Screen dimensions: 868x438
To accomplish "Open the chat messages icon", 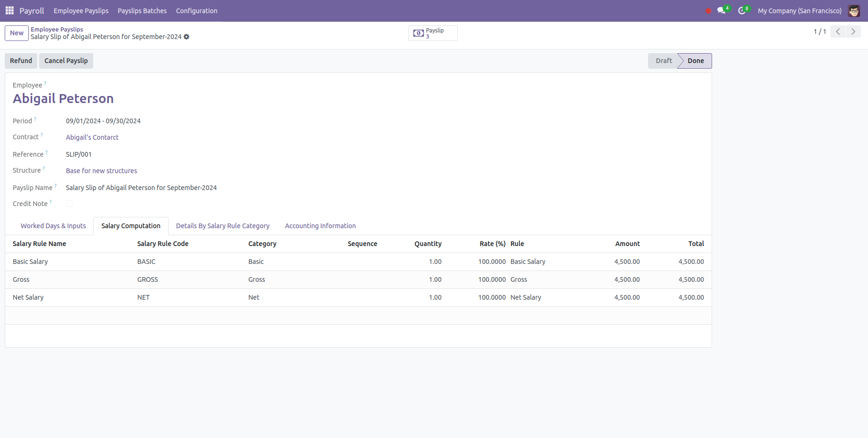I will [x=721, y=10].
